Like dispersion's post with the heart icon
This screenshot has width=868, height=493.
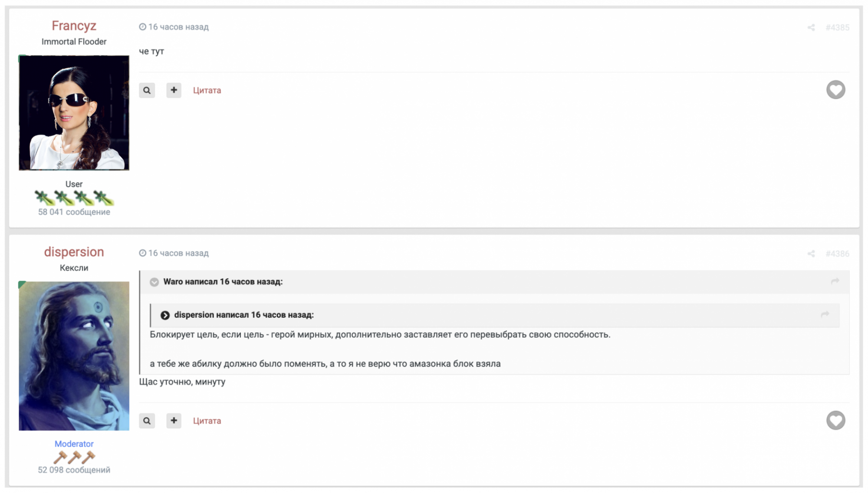[x=835, y=420]
